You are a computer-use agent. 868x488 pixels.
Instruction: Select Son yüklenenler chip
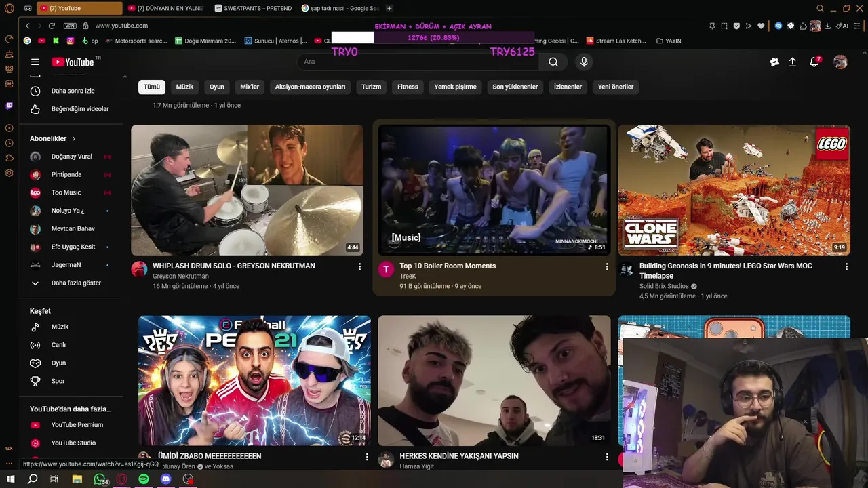[515, 87]
